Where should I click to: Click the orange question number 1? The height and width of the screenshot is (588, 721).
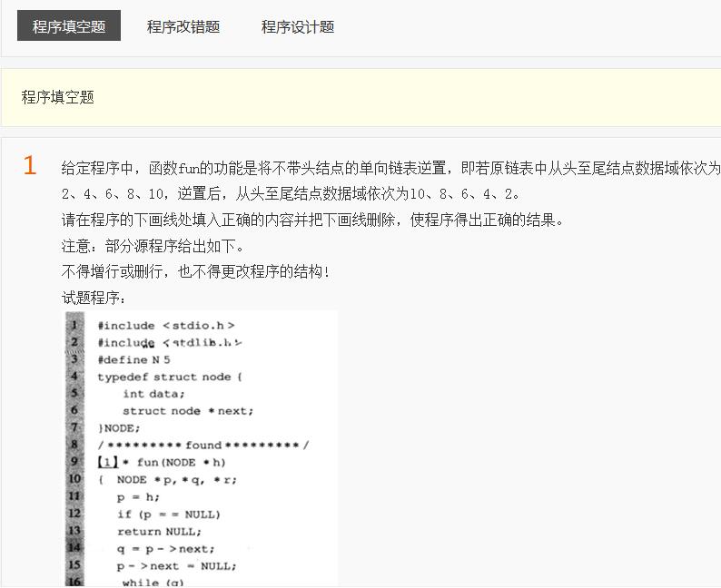coord(30,166)
